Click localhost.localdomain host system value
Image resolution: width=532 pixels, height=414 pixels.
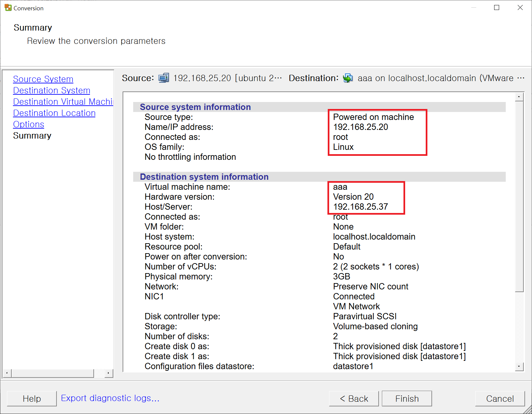[374, 237]
